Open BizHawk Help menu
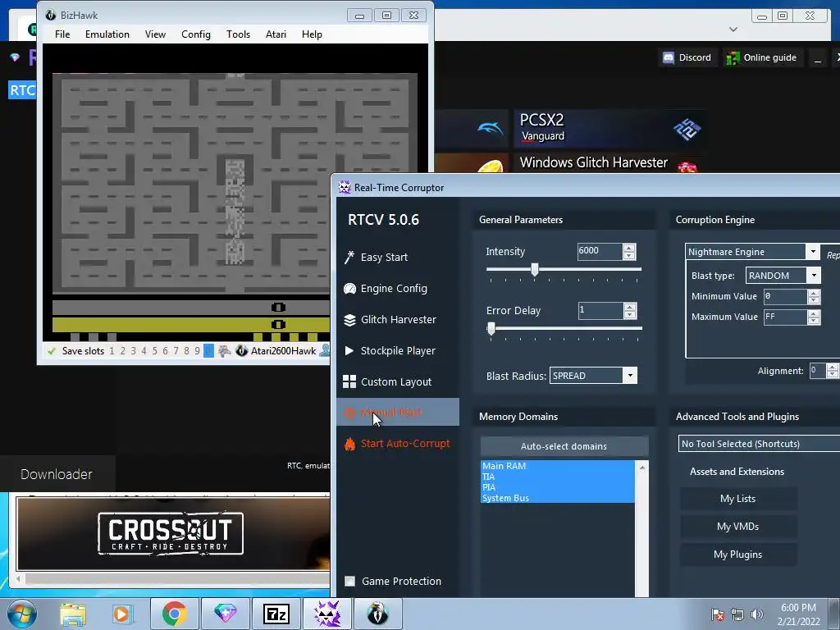840x630 pixels. click(312, 34)
